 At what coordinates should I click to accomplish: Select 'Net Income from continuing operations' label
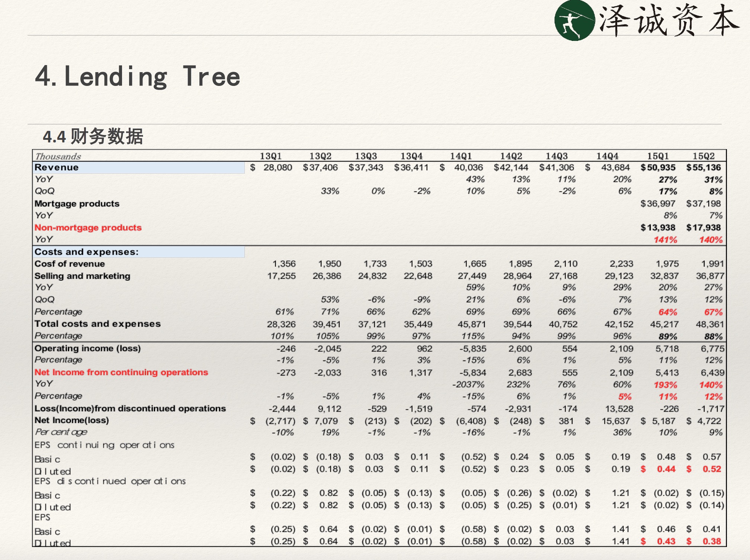(x=121, y=372)
